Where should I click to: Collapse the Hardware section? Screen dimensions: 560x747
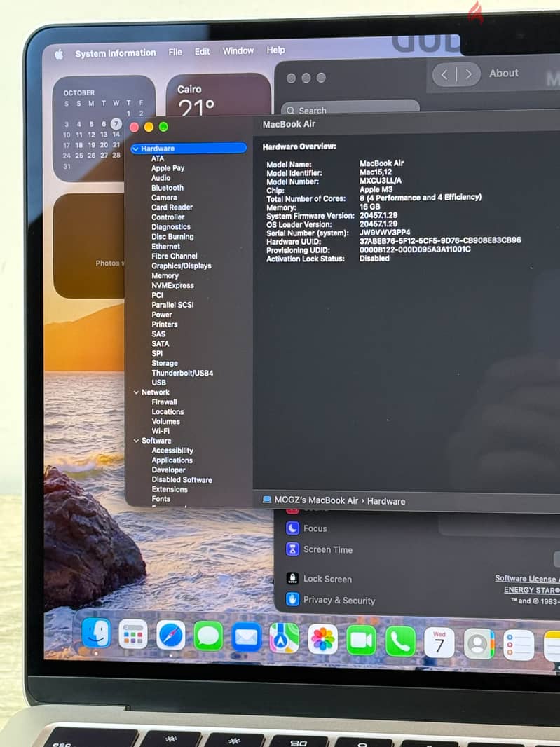pyautogui.click(x=135, y=149)
